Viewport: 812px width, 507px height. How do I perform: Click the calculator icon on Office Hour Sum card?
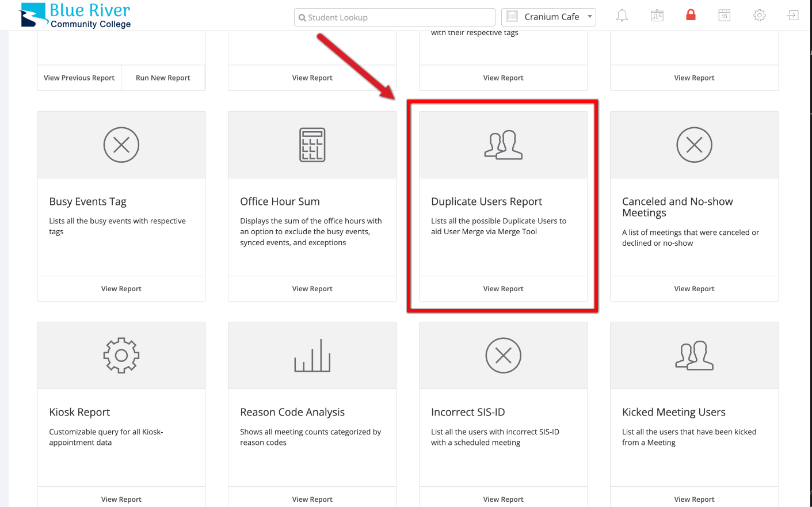point(312,144)
